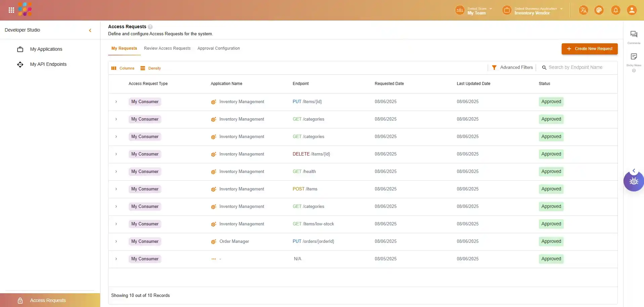
Task: Open the theme palette icon
Action: (x=599, y=10)
